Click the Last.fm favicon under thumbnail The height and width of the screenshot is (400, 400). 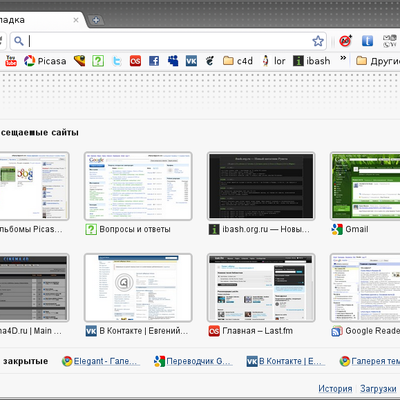(214, 331)
